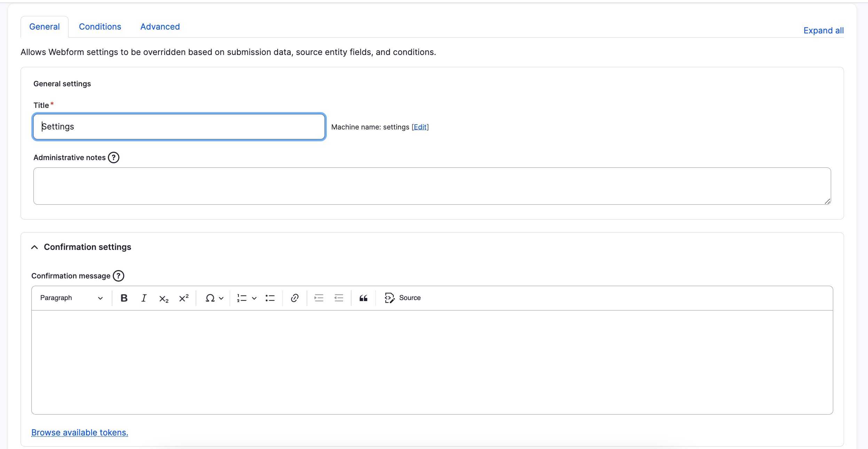Open the numbered list style dropdown arrow
Image resolution: width=868 pixels, height=449 pixels.
coord(254,298)
